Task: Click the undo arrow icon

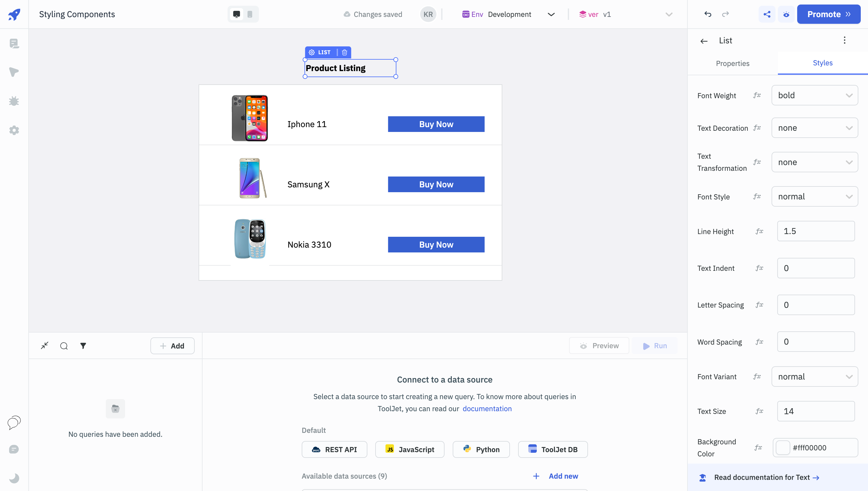Action: tap(708, 14)
